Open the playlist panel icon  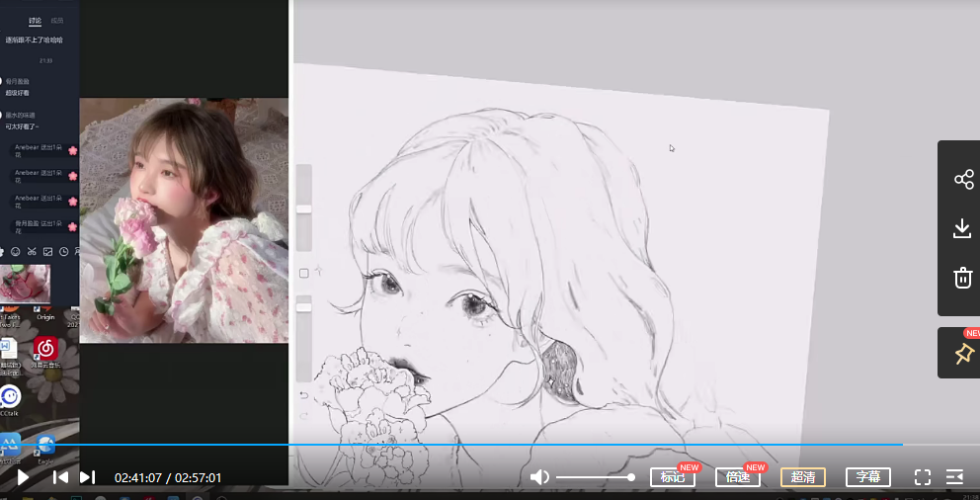(x=954, y=477)
